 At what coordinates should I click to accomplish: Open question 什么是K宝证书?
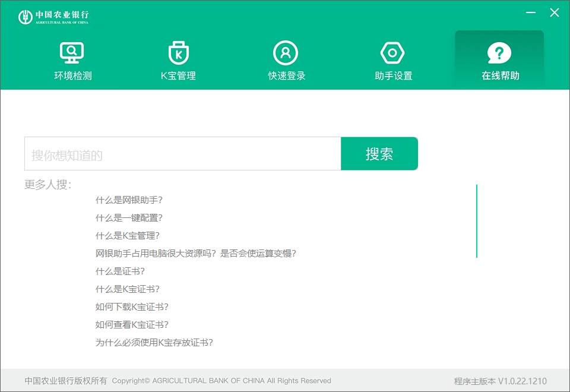coord(128,289)
